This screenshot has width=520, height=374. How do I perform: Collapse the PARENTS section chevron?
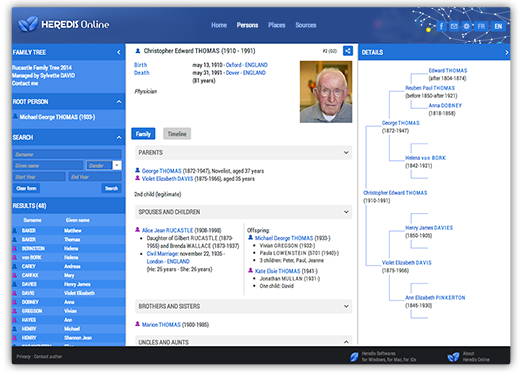(346, 152)
